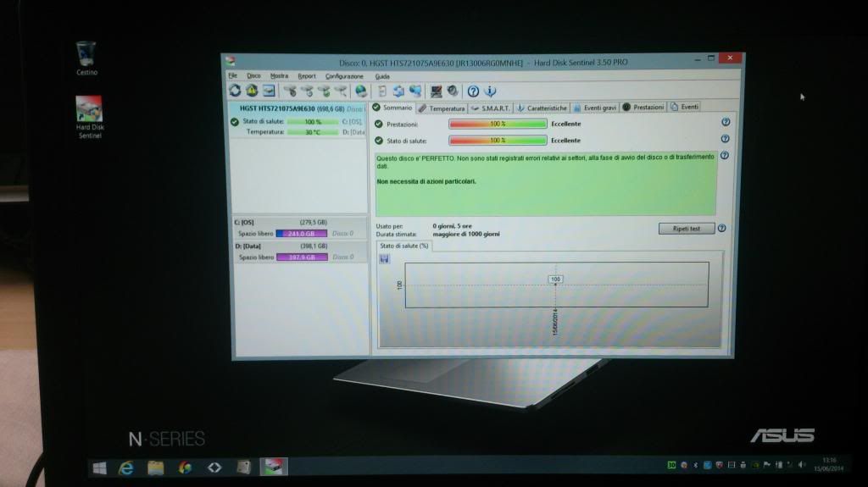Open the Cestino recycle bin on desktop
The height and width of the screenshot is (487, 868).
pyautogui.click(x=86, y=56)
